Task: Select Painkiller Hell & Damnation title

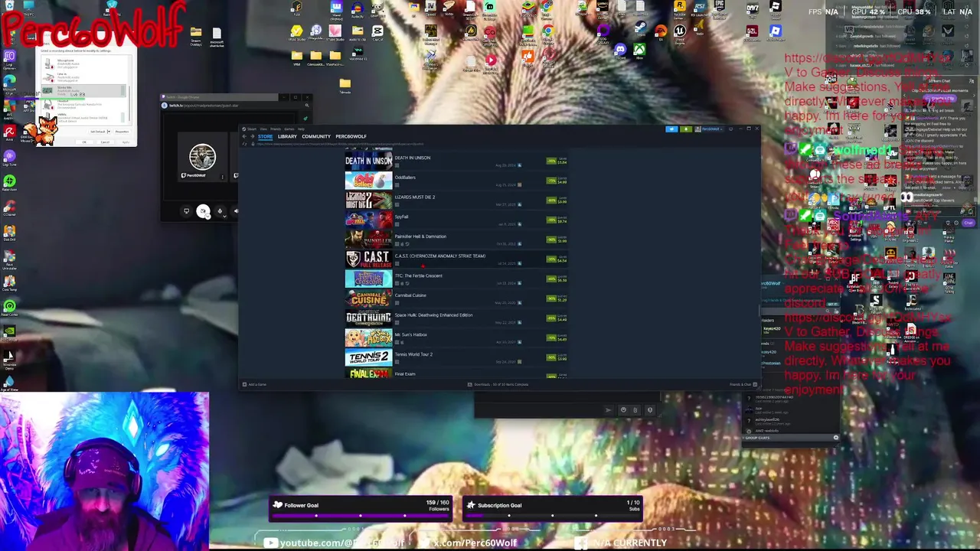Action: pyautogui.click(x=420, y=236)
